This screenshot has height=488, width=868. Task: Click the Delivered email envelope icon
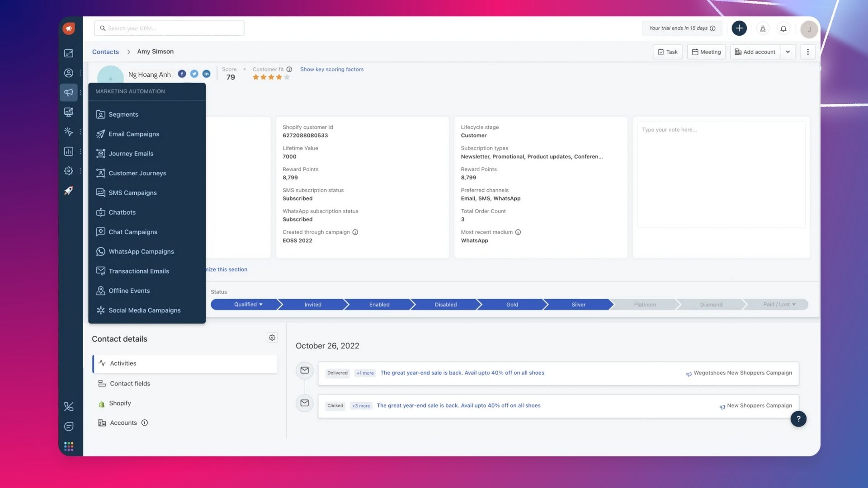pyautogui.click(x=305, y=371)
